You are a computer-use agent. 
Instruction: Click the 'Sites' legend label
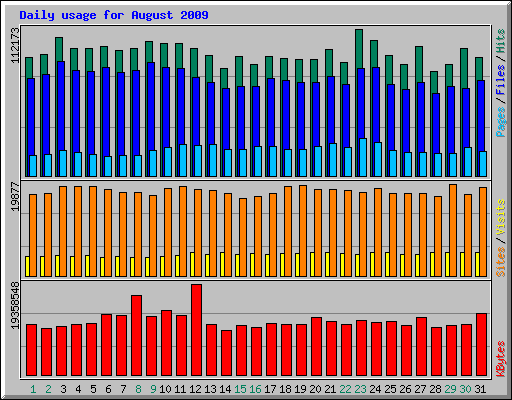(500, 262)
